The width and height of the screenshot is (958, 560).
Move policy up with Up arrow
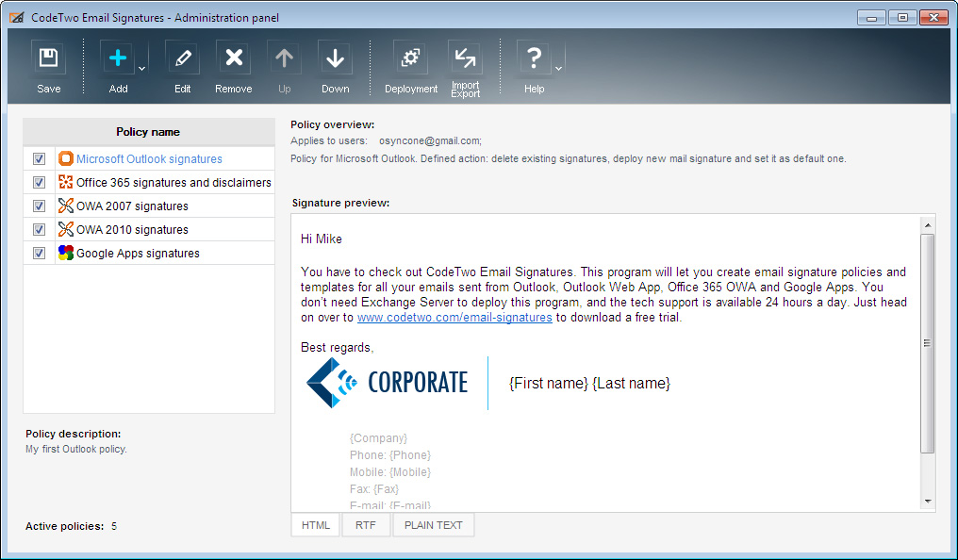pos(284,58)
